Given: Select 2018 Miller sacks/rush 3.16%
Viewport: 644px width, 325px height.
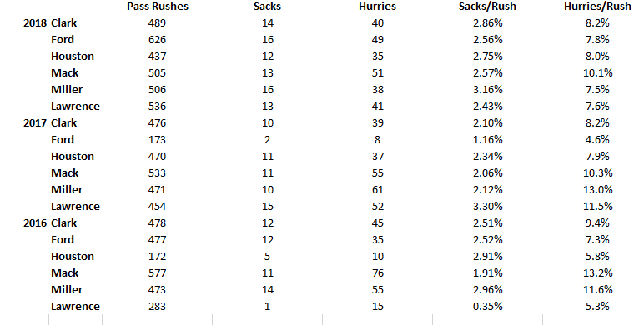Looking at the screenshot, I should 487,90.
